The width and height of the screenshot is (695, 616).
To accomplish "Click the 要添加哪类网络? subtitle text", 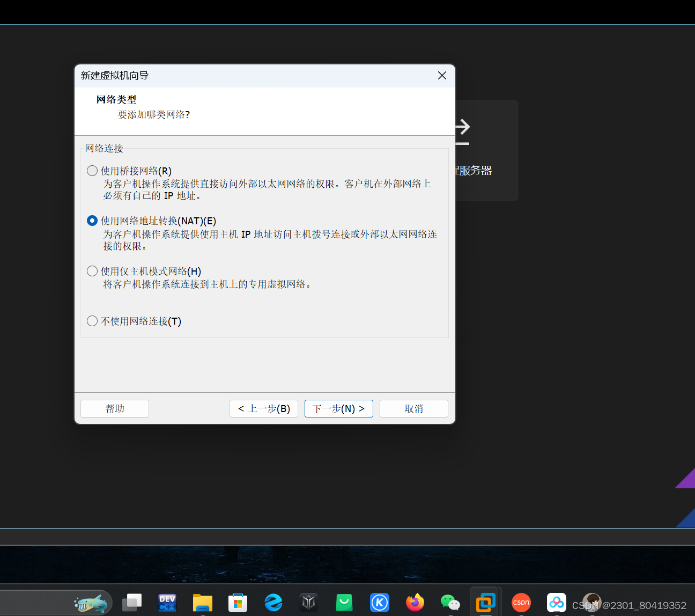I will tap(154, 114).
